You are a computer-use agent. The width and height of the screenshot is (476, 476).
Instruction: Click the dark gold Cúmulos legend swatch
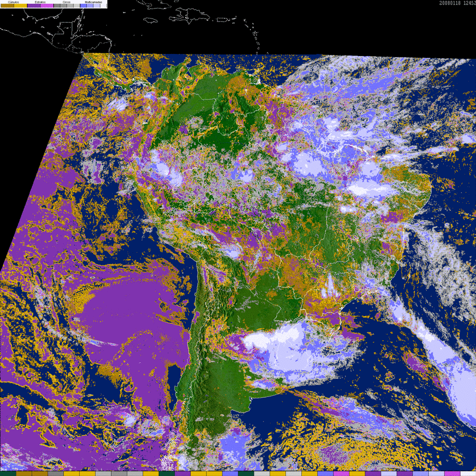7,5
